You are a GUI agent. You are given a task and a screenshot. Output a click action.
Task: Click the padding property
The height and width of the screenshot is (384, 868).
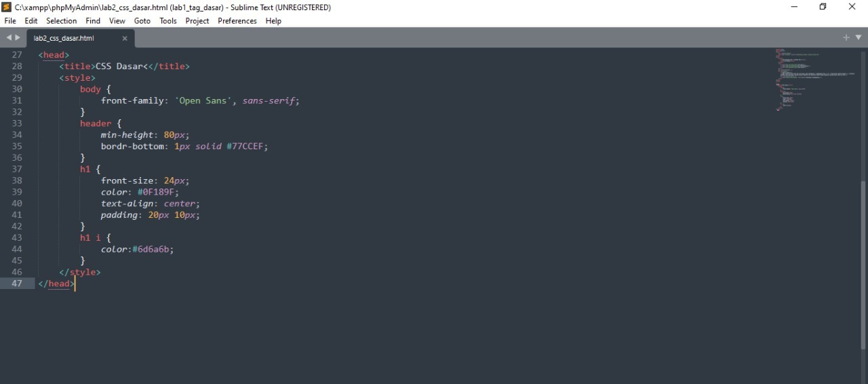[119, 215]
